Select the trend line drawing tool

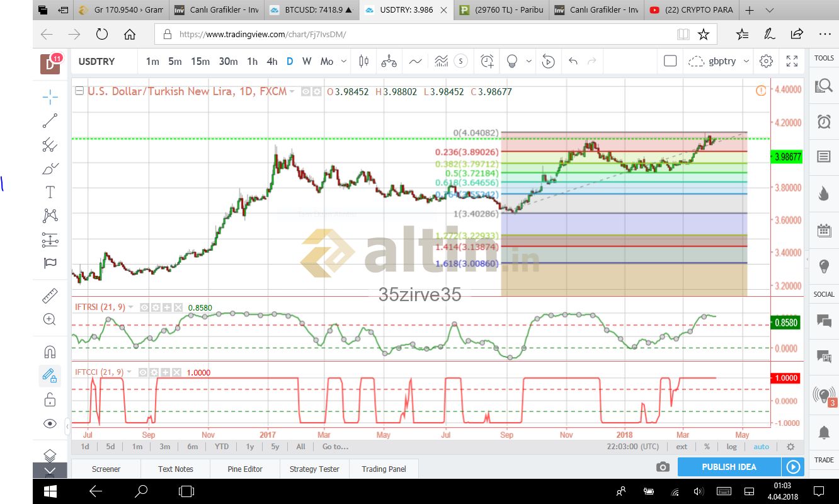[x=50, y=120]
